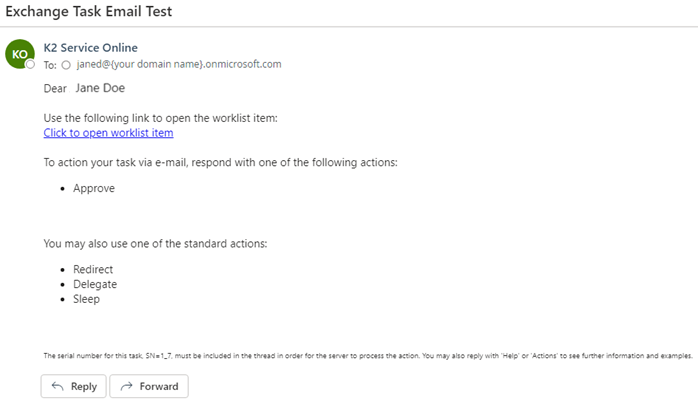Click the word 'Dear' in the greeting
The image size is (698, 401).
(55, 88)
